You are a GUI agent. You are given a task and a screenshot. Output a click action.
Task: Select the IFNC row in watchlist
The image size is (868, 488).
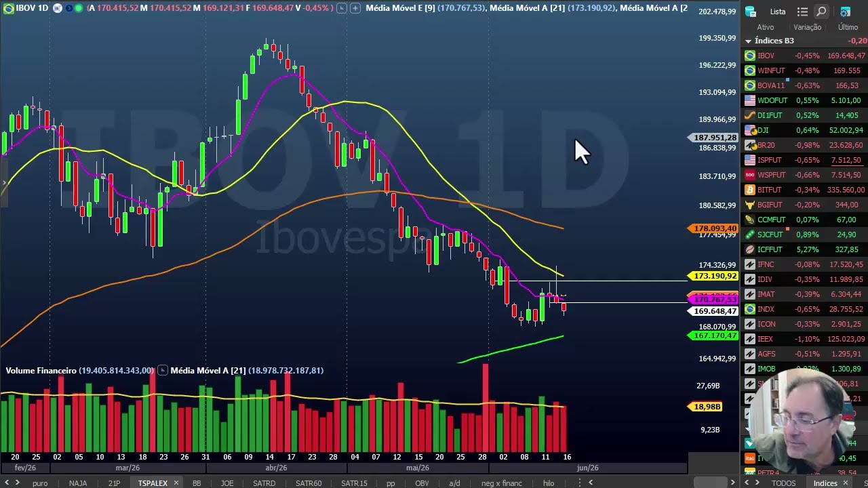pos(806,264)
